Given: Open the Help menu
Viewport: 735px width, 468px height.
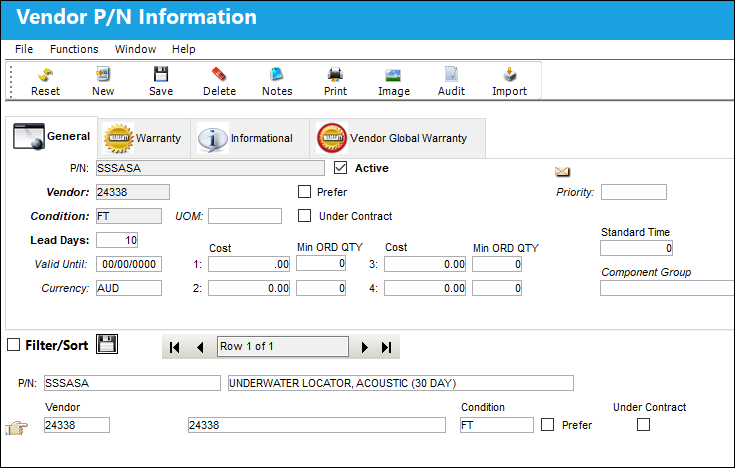Looking at the screenshot, I should [x=183, y=49].
